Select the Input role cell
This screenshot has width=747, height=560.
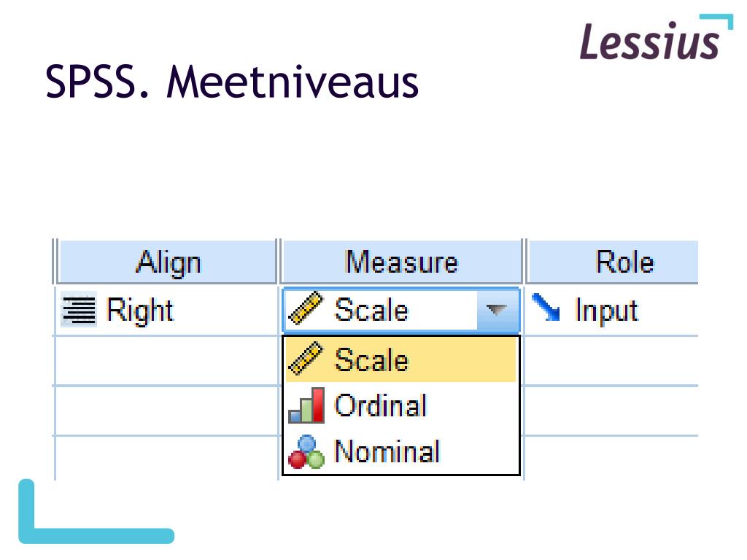(x=612, y=310)
